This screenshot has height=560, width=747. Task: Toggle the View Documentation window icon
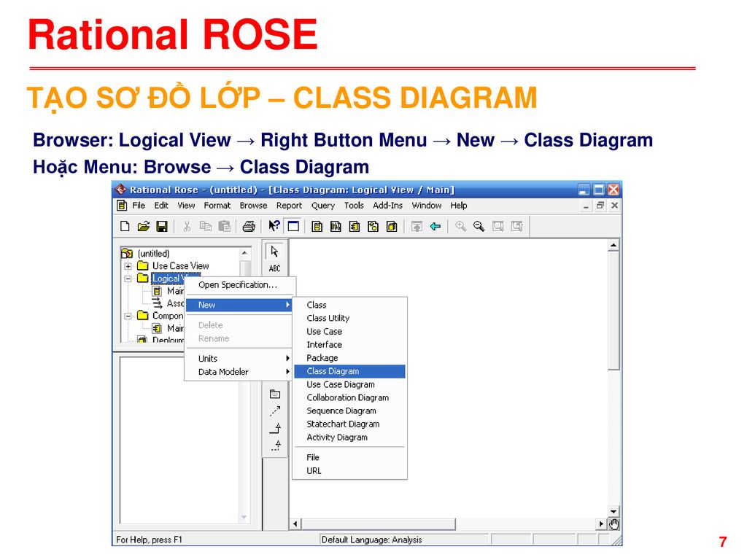pyautogui.click(x=293, y=226)
